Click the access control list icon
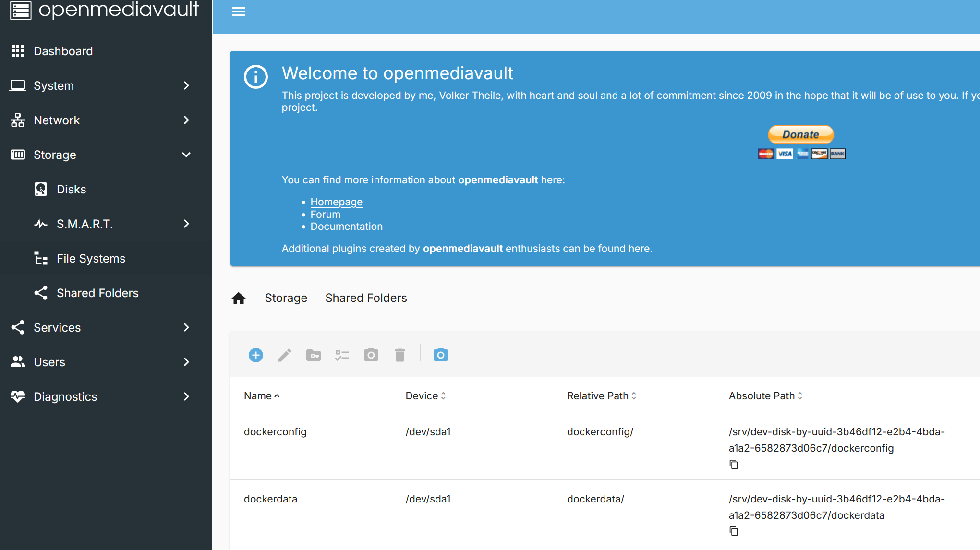The height and width of the screenshot is (550, 980). [x=342, y=355]
